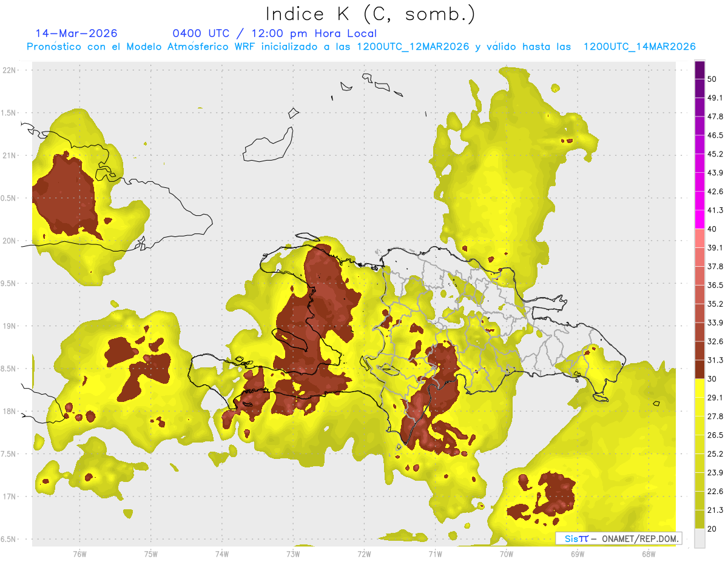Click the clipped latitude label "9.5N"
Image resolution: width=728 pixels, height=562 pixels.
pos(8,283)
